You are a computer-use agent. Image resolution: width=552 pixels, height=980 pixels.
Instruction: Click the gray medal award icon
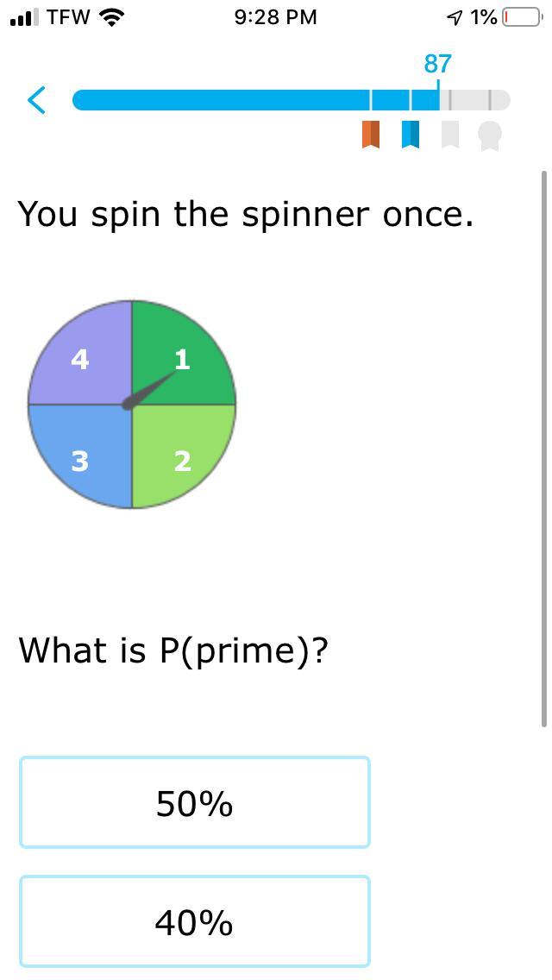click(x=489, y=135)
